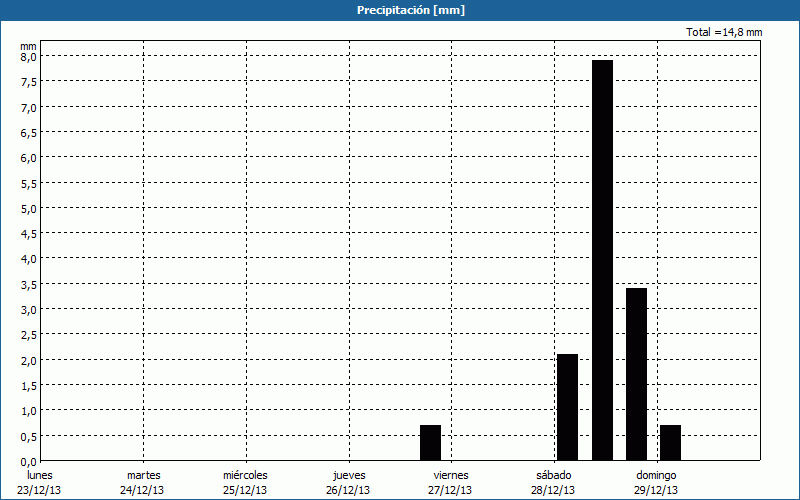Screen dimensions: 800x500
Task: Click the 29/12/13 date label
Action: point(656,490)
